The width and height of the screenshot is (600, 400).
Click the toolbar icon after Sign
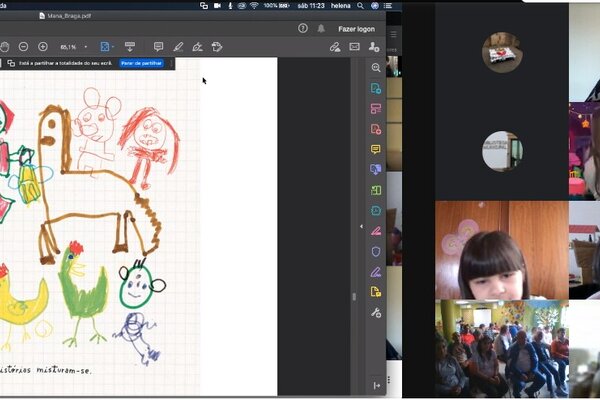pyautogui.click(x=217, y=47)
